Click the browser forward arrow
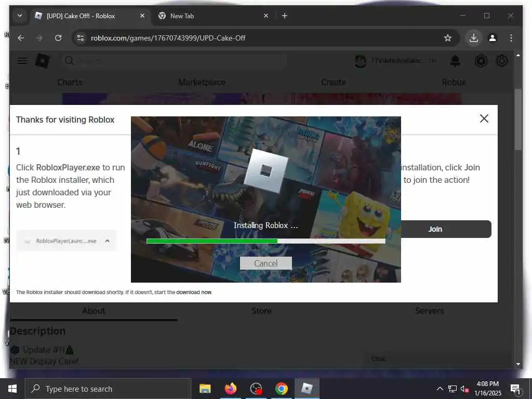 (x=39, y=38)
